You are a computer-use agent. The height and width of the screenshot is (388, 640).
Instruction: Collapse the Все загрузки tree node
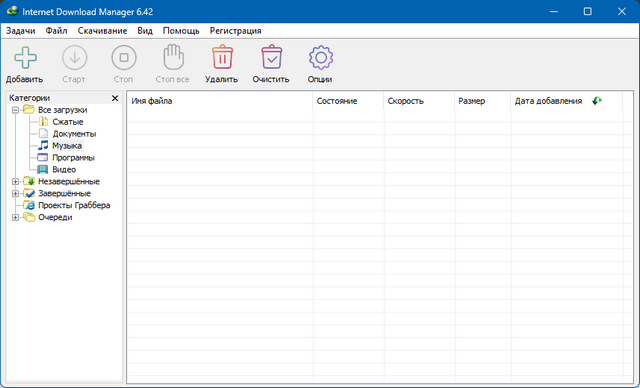pyautogui.click(x=16, y=110)
